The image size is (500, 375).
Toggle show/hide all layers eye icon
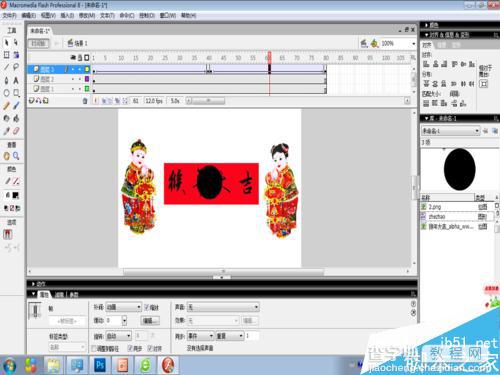click(x=73, y=58)
